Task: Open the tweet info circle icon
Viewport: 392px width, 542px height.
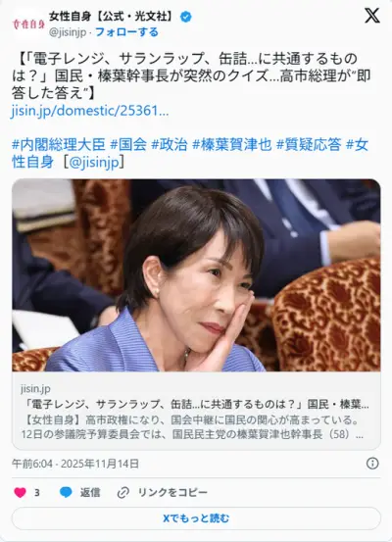Action: coord(372,464)
